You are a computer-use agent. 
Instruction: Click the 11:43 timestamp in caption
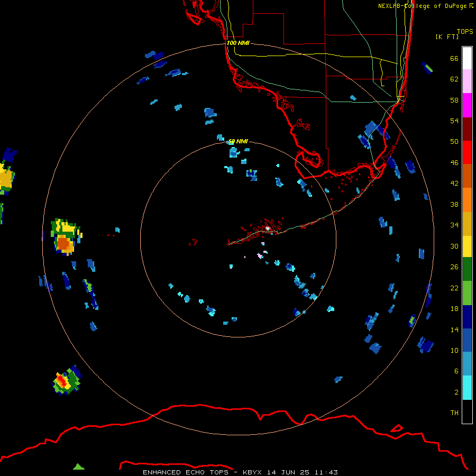[326, 472]
